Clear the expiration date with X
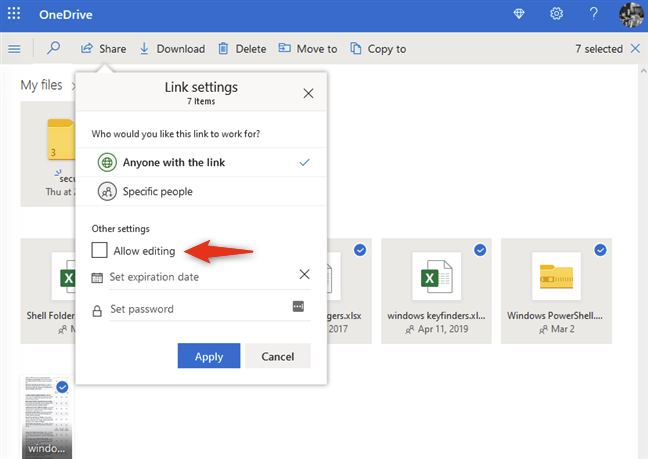The image size is (648, 459). [305, 274]
